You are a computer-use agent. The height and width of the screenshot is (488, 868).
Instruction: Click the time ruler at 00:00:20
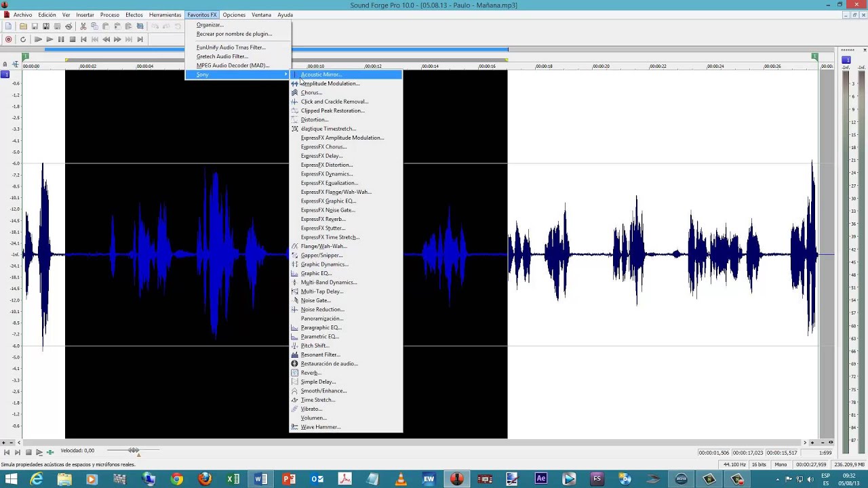coord(601,66)
